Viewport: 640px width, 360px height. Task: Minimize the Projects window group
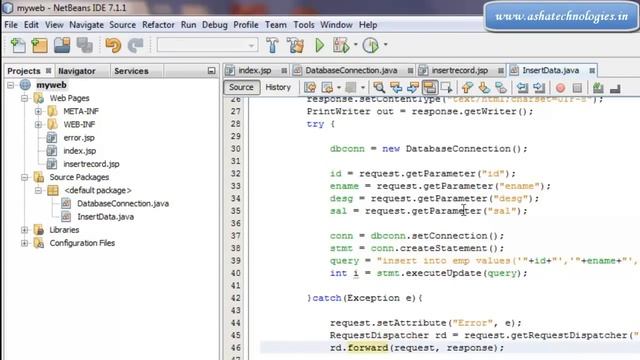(211, 71)
